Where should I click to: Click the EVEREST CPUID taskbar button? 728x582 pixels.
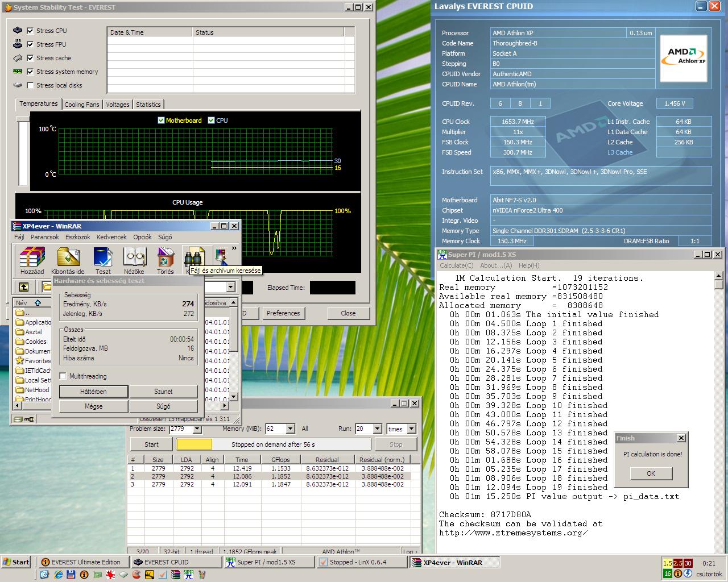click(x=175, y=562)
